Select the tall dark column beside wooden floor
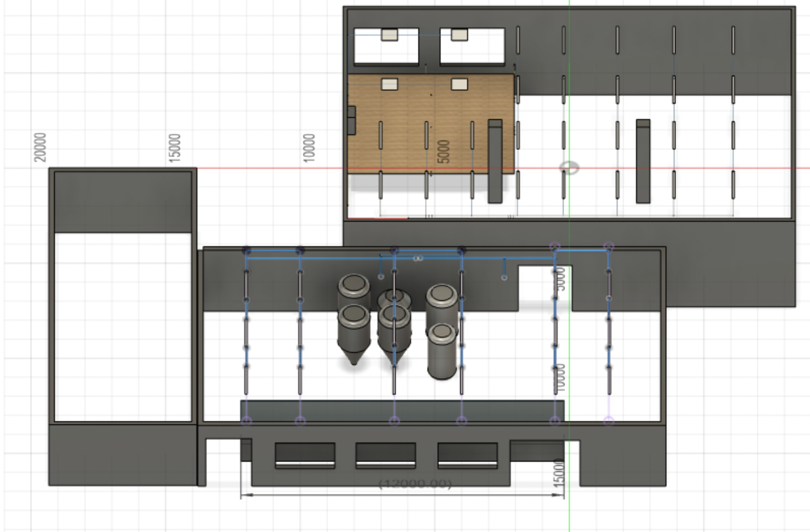 495,161
